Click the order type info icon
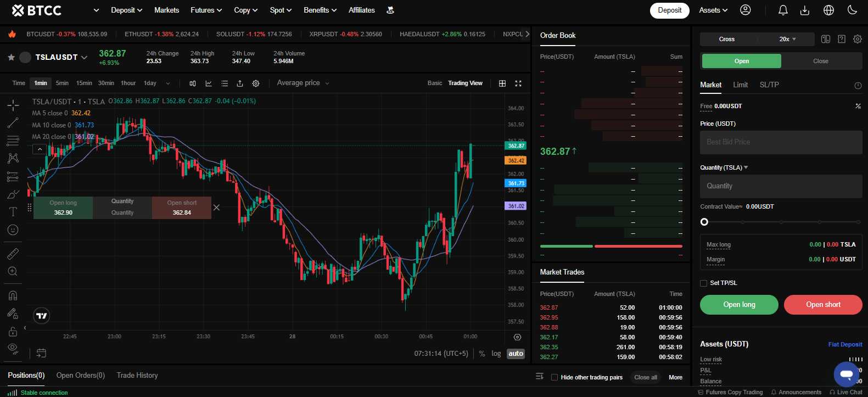 point(858,86)
